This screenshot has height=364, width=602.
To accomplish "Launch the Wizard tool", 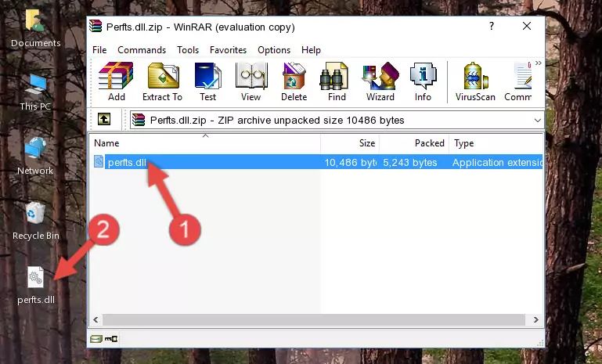I will (380, 81).
